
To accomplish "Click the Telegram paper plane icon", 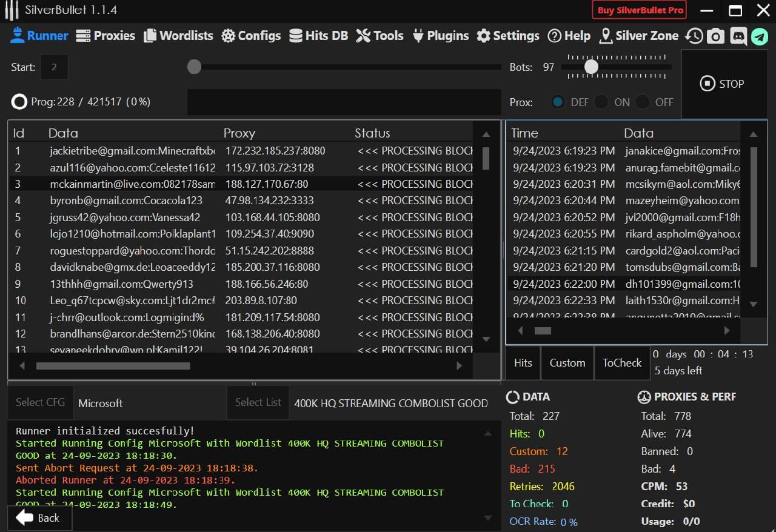I will coord(760,36).
